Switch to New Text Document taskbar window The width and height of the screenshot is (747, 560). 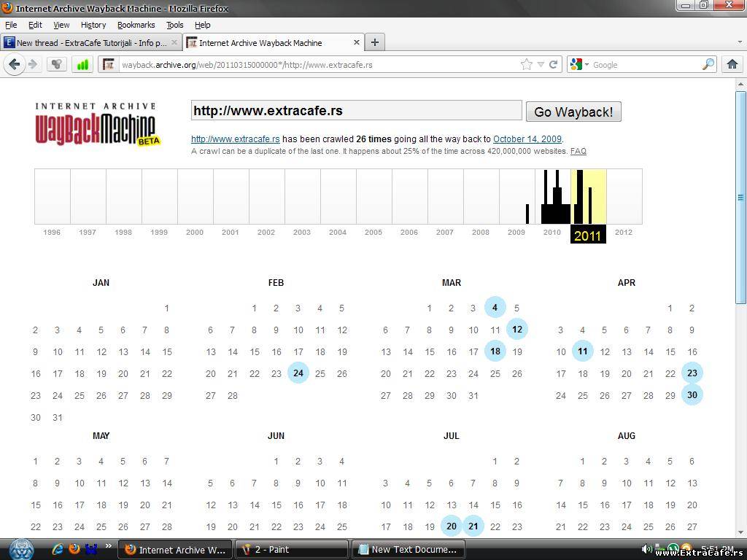click(x=409, y=550)
